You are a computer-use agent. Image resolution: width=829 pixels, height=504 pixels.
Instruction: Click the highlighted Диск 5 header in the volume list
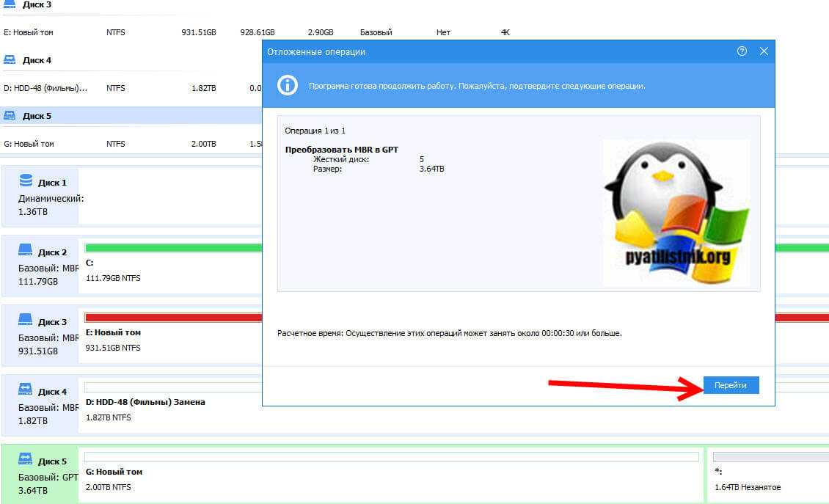point(37,116)
